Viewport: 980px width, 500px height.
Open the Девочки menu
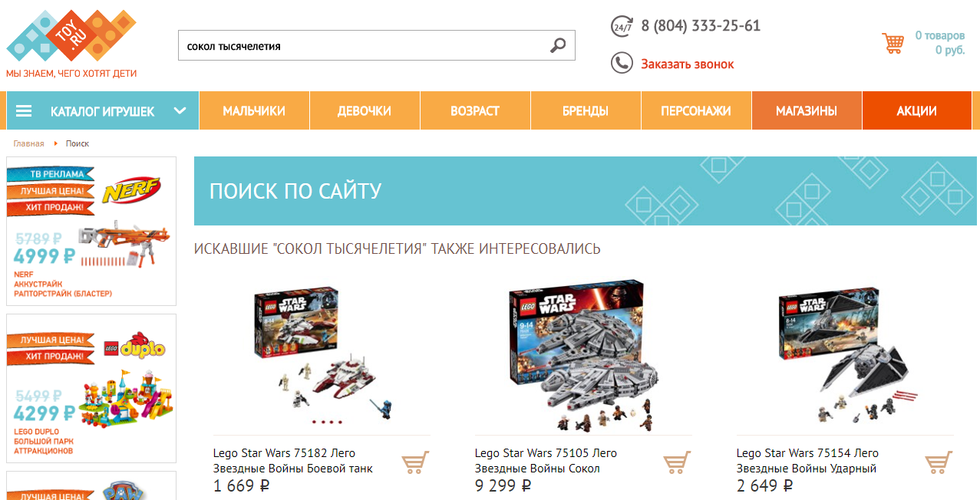point(365,111)
